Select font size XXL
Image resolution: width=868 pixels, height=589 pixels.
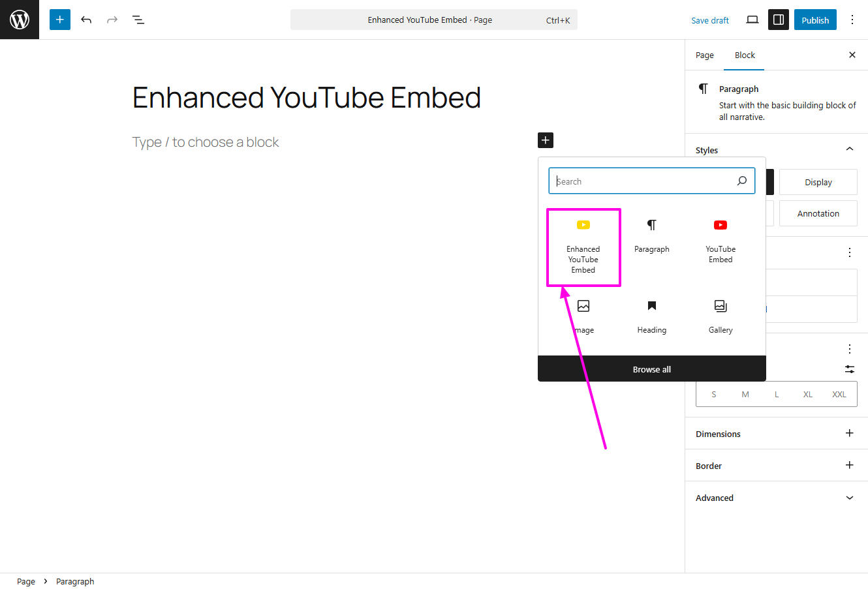click(x=839, y=394)
